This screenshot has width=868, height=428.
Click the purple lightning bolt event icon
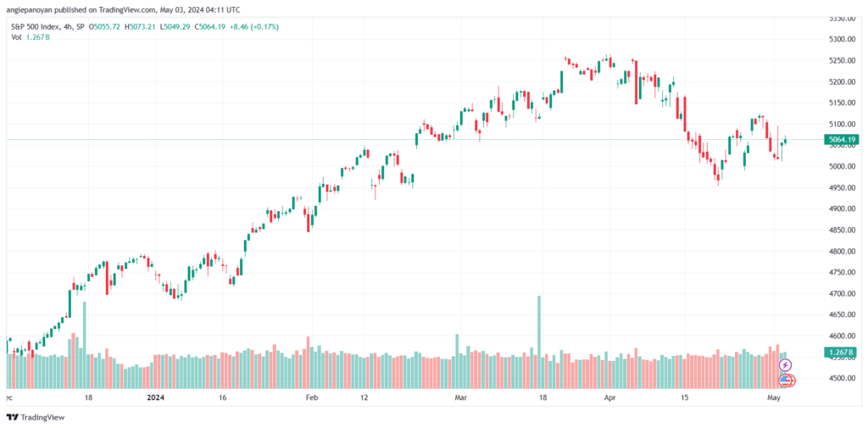pyautogui.click(x=785, y=365)
